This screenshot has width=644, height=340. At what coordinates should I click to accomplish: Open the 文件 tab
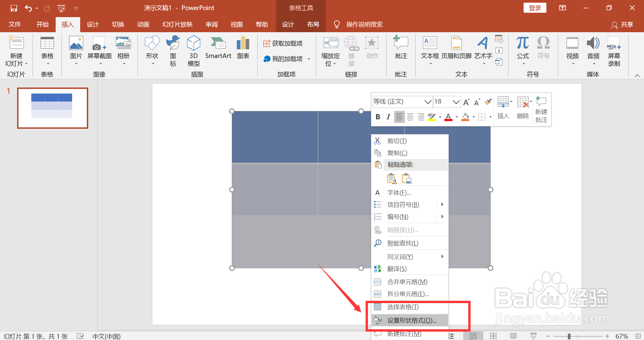click(x=15, y=24)
